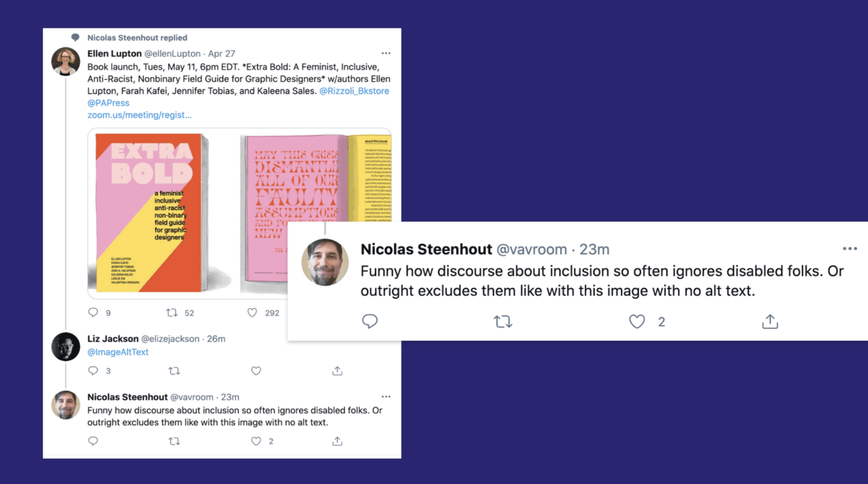Like the enlarged Nicolas Steenhout tweet
The width and height of the screenshot is (868, 484).
click(x=637, y=321)
